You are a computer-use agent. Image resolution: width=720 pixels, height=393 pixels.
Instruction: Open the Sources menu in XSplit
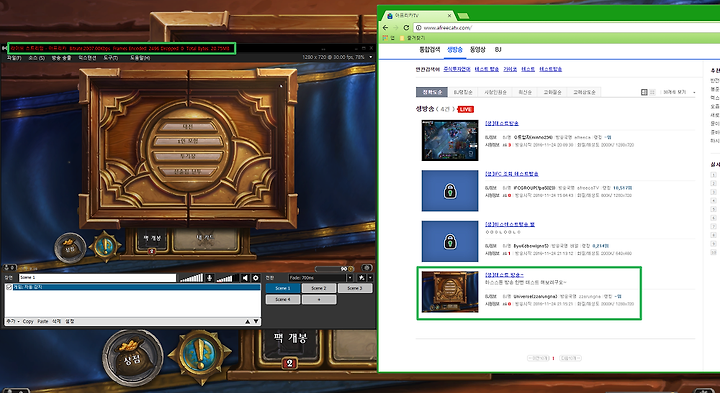click(36, 58)
